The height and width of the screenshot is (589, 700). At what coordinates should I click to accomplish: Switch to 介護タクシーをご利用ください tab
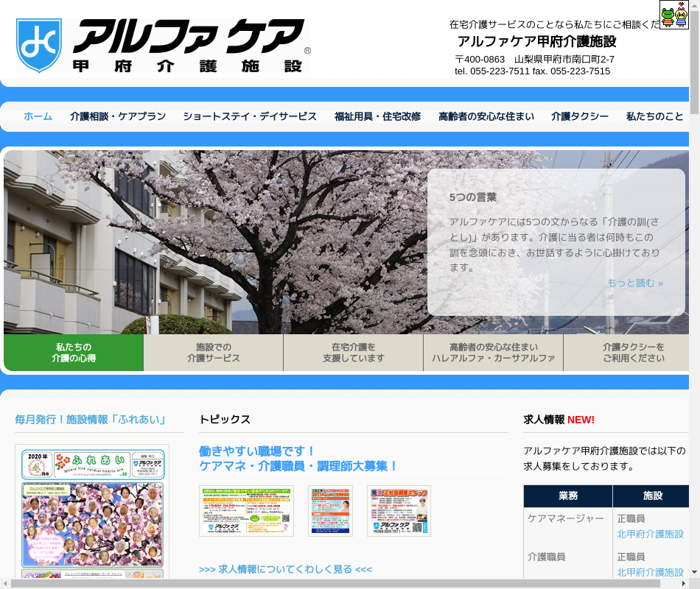point(633,353)
